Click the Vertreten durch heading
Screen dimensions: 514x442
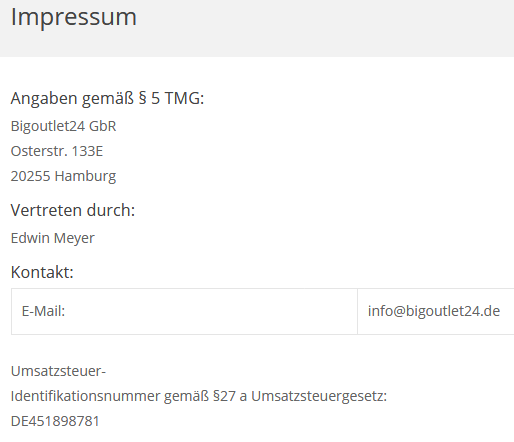pos(73,210)
